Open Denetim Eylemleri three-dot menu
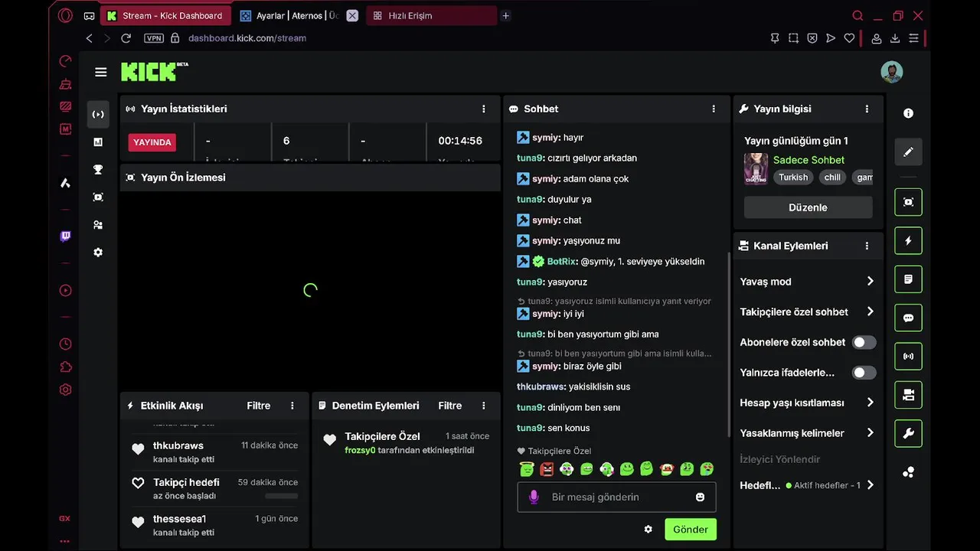 click(483, 406)
